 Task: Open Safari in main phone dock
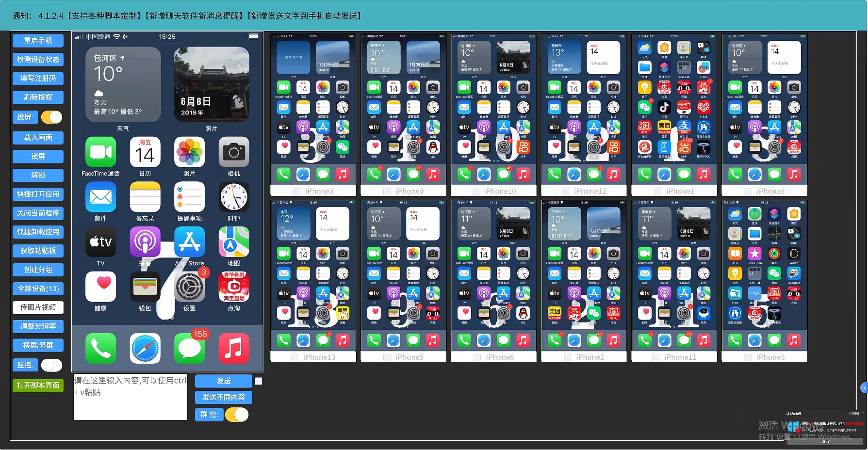(x=145, y=348)
